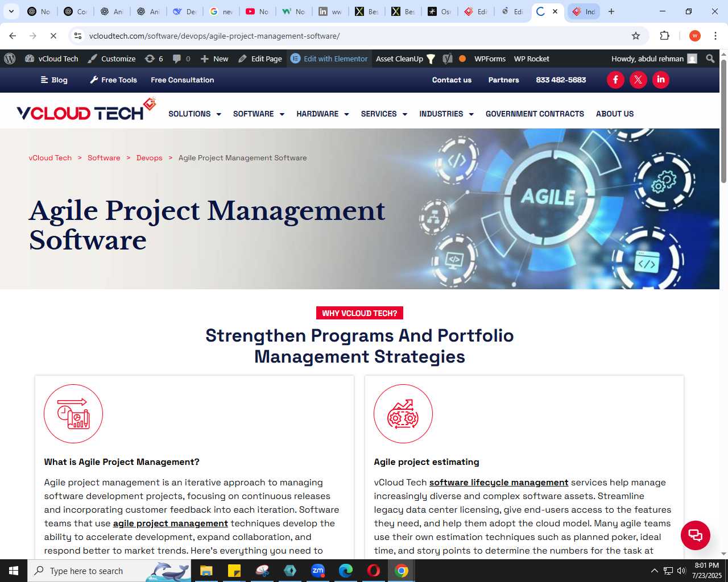Open WPForms in the admin bar
This screenshot has width=728, height=582.
click(x=490, y=59)
